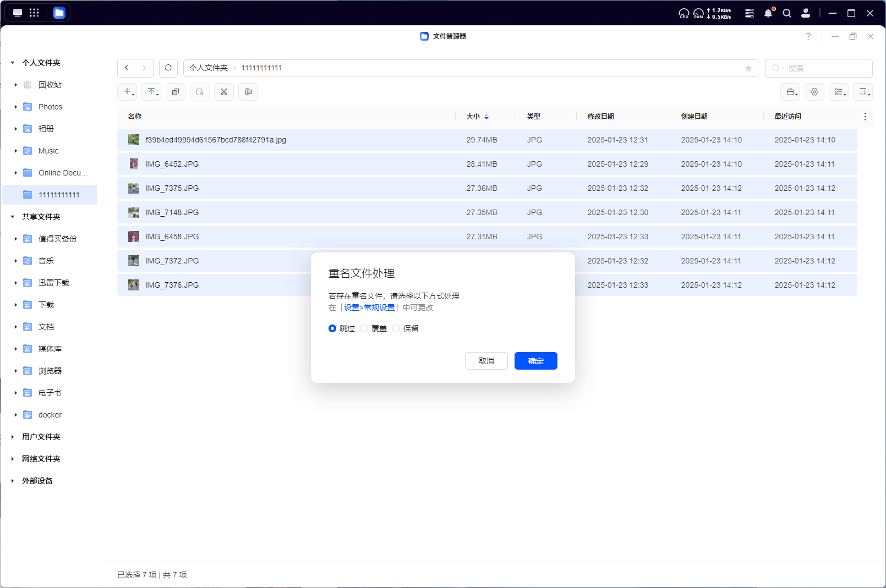This screenshot has height=588, width=886.
Task: Click the 个人文件夹 breadcrumb
Action: [209, 68]
